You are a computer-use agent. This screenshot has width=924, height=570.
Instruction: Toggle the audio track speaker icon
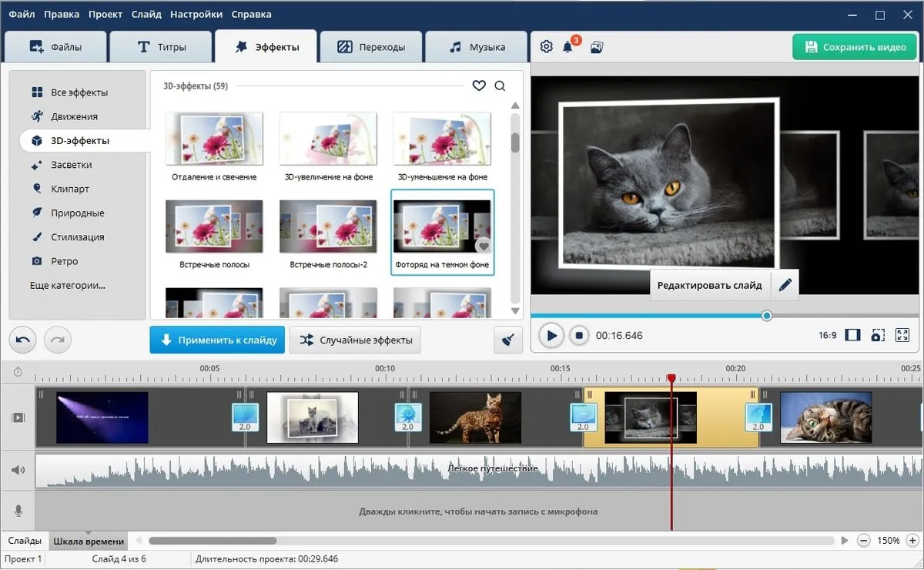click(18, 470)
